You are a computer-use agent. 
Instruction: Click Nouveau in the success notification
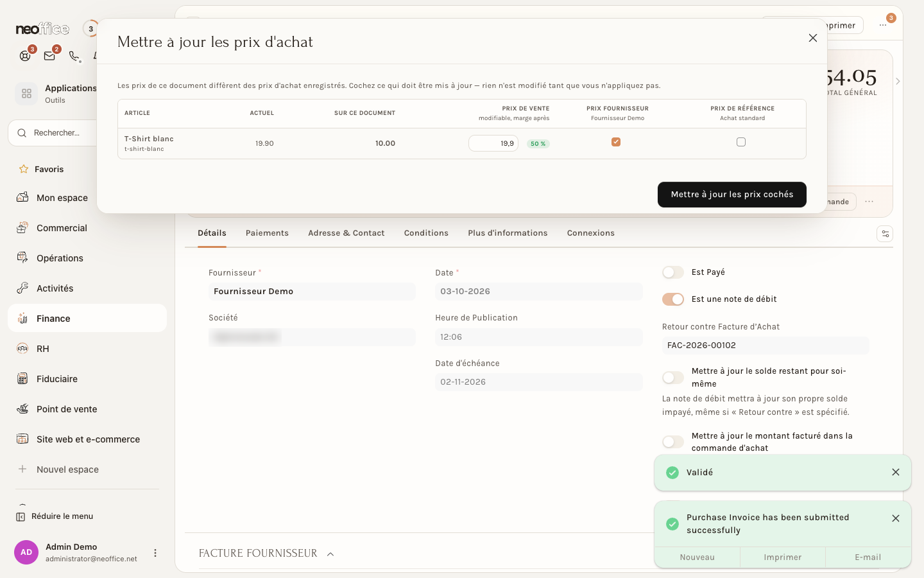point(697,557)
